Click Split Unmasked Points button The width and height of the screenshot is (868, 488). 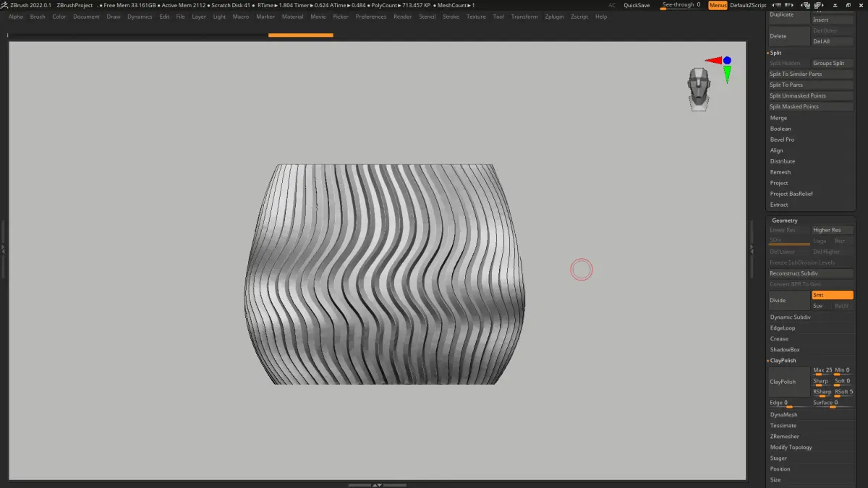[x=811, y=95]
